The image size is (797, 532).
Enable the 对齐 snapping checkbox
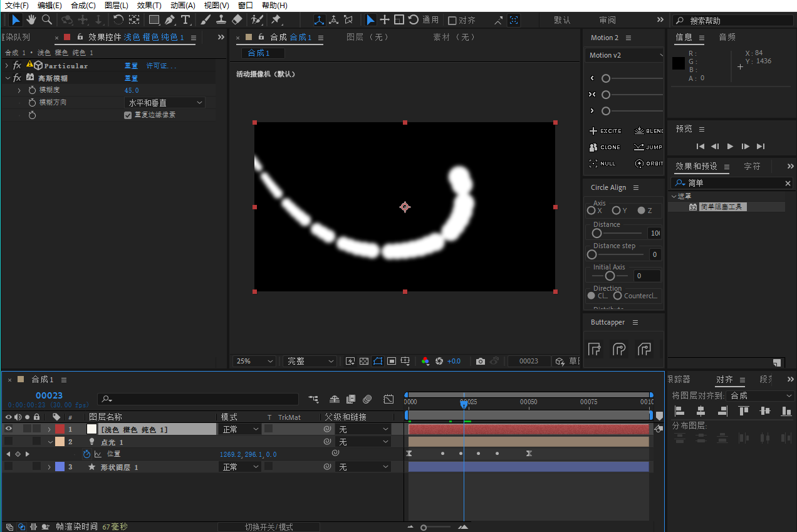coord(452,21)
